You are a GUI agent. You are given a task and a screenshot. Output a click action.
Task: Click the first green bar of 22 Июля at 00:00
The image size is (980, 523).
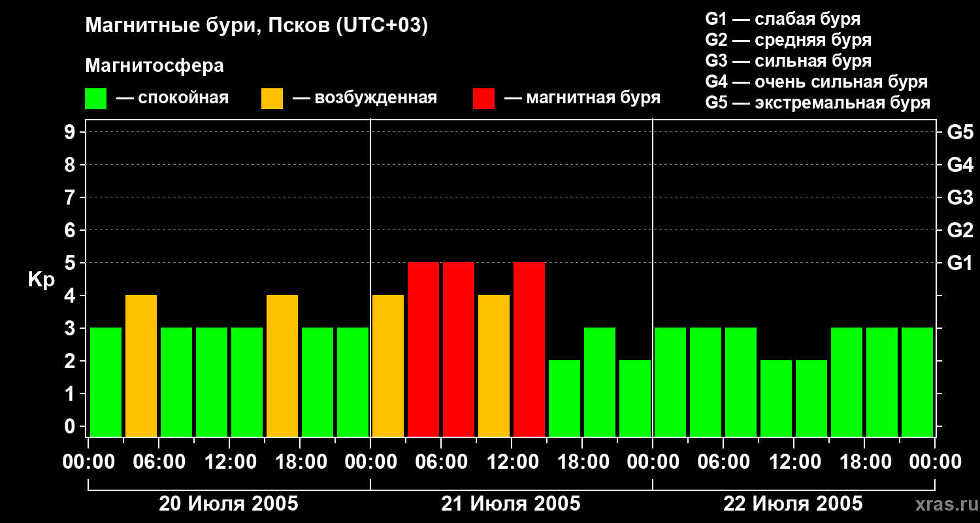tap(670, 382)
